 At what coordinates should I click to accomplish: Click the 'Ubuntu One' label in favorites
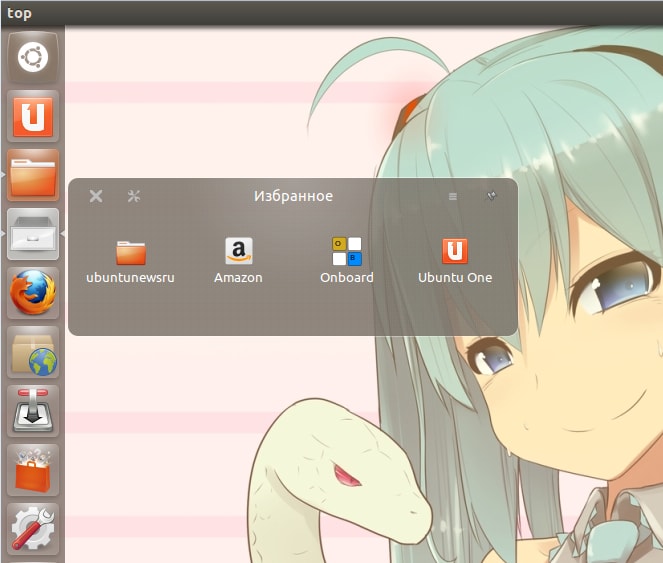click(455, 277)
